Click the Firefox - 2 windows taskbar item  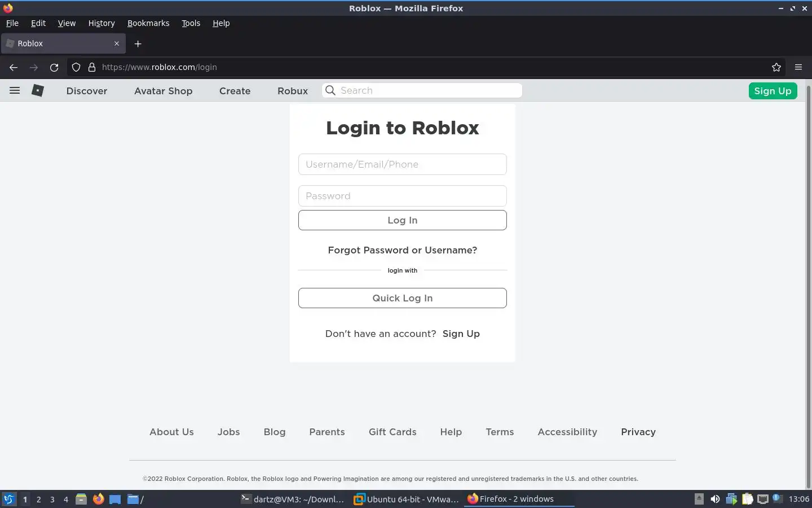(519, 499)
